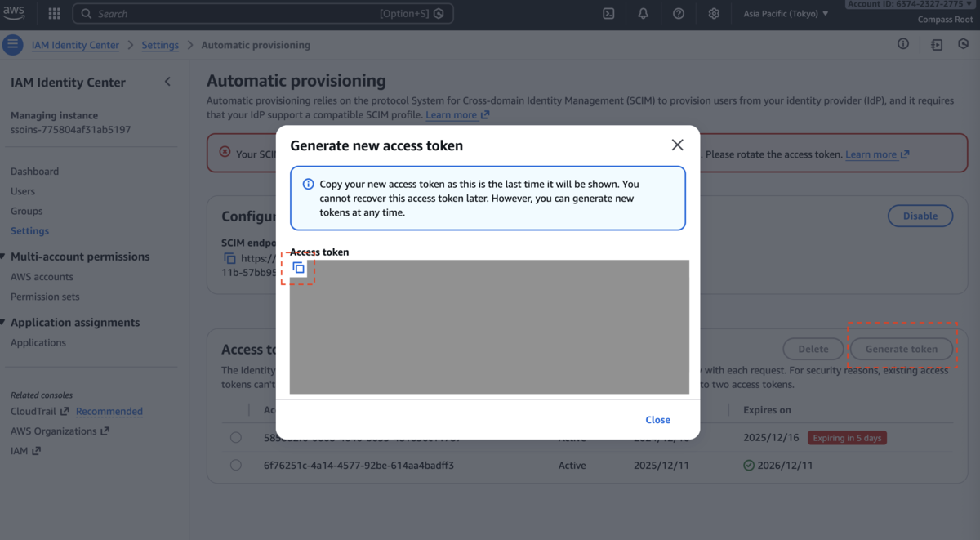Click the info icon in dialog notice
Screen dimensions: 980x540
point(308,185)
